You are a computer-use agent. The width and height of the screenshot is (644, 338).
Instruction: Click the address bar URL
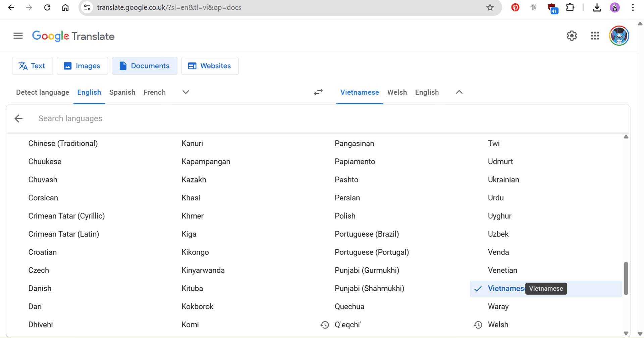[x=169, y=7]
